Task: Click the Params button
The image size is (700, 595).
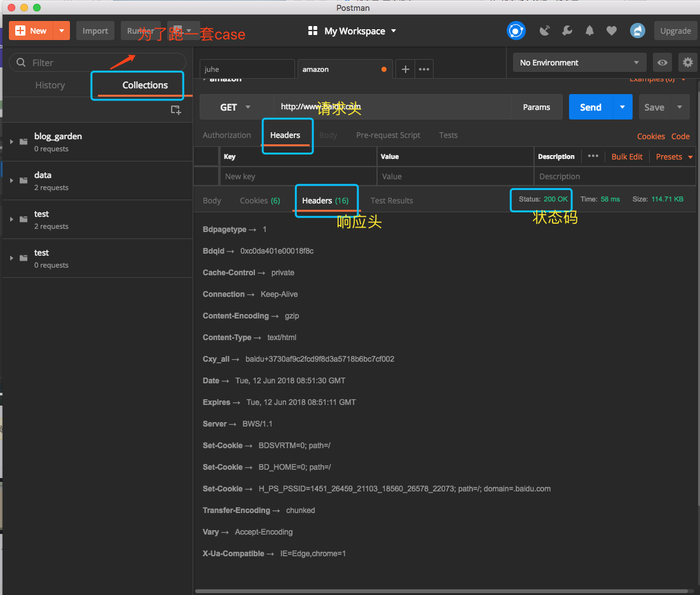Action: tap(536, 107)
